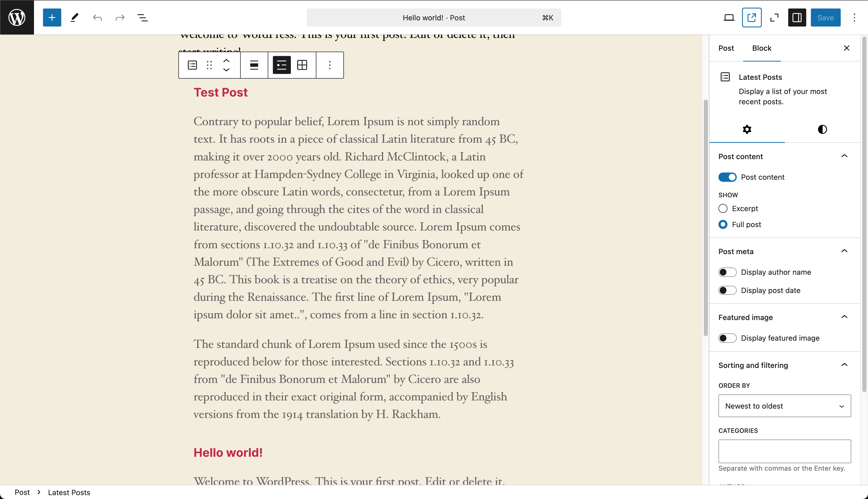Click the undo arrow icon

click(x=97, y=18)
